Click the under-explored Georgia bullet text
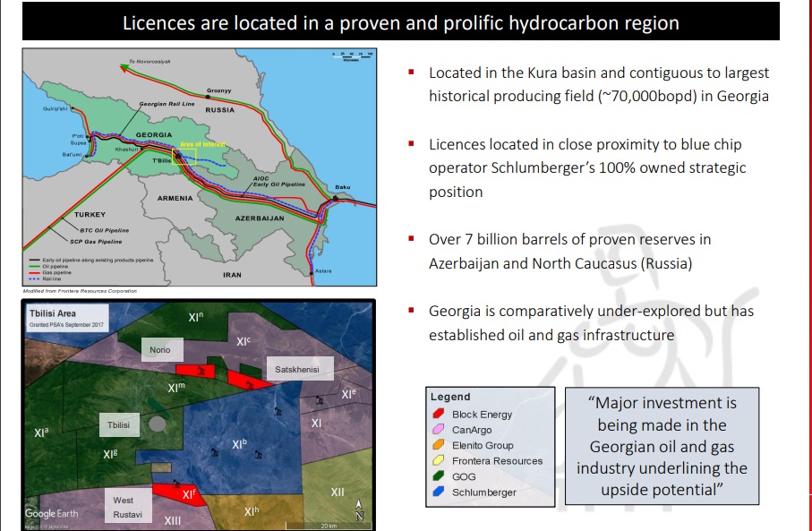 click(591, 322)
